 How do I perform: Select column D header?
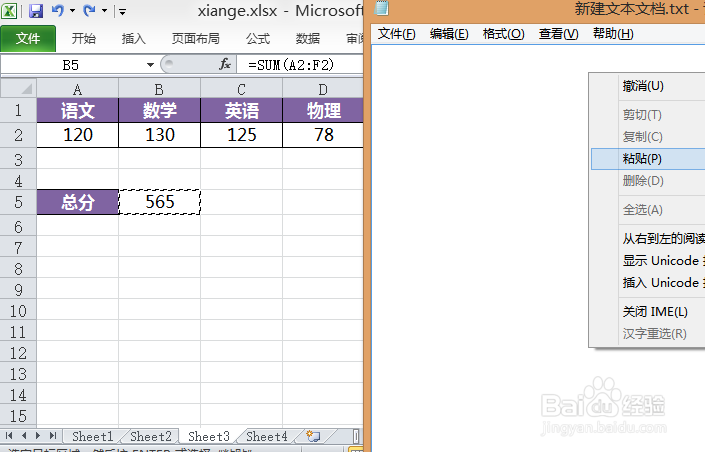tap(323, 89)
